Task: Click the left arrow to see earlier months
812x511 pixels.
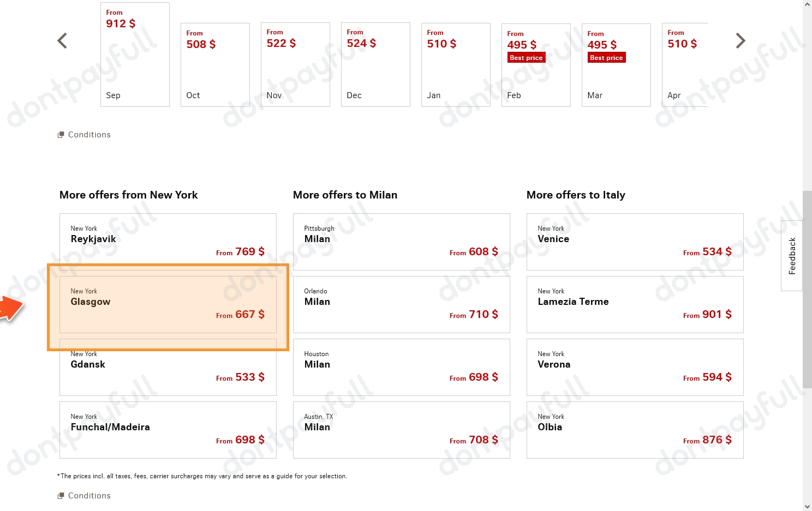Action: (x=62, y=40)
